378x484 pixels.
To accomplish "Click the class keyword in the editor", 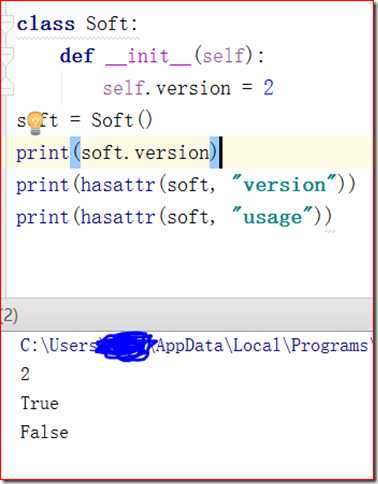I will pyautogui.click(x=46, y=24).
